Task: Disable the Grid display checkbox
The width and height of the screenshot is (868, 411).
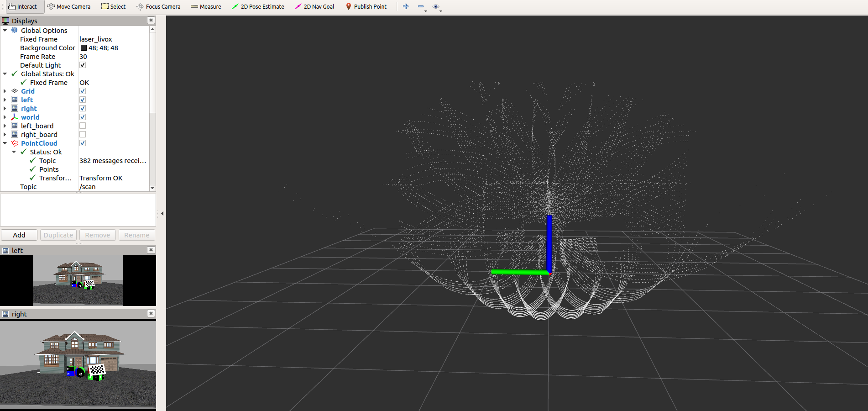Action: pyautogui.click(x=83, y=91)
